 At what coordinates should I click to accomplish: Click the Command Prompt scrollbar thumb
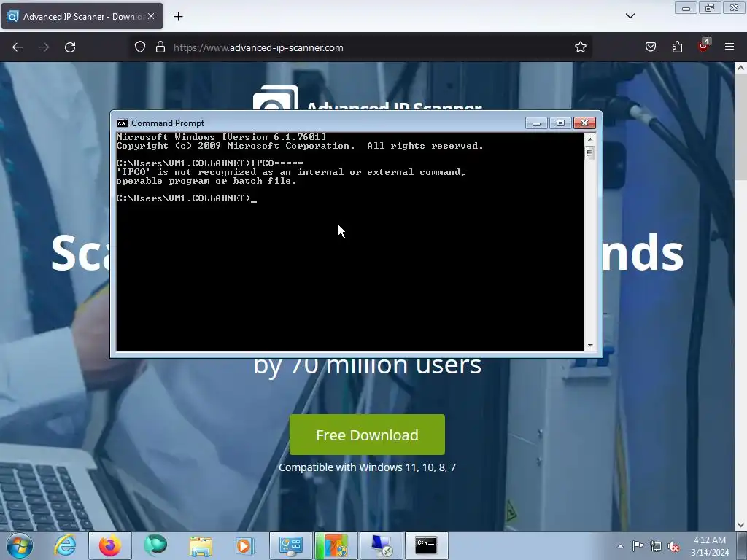589,153
